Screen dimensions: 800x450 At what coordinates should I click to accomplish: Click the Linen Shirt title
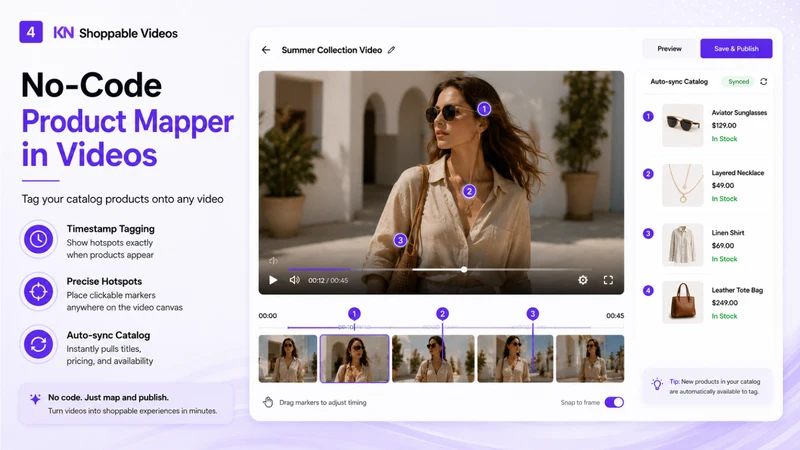[x=728, y=233]
